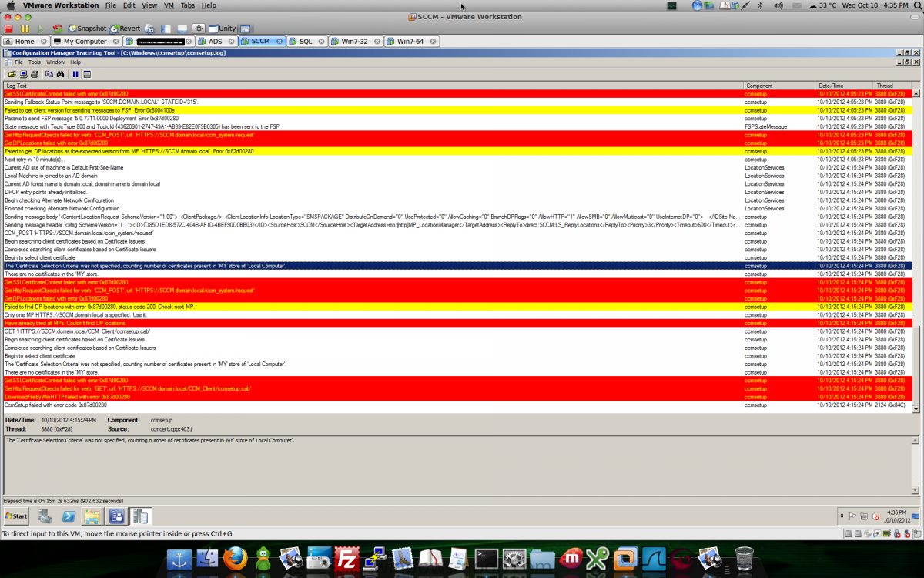This screenshot has width=924, height=578.
Task: Select 'Local Machine is joined to an AD domain' row
Action: (x=457, y=176)
